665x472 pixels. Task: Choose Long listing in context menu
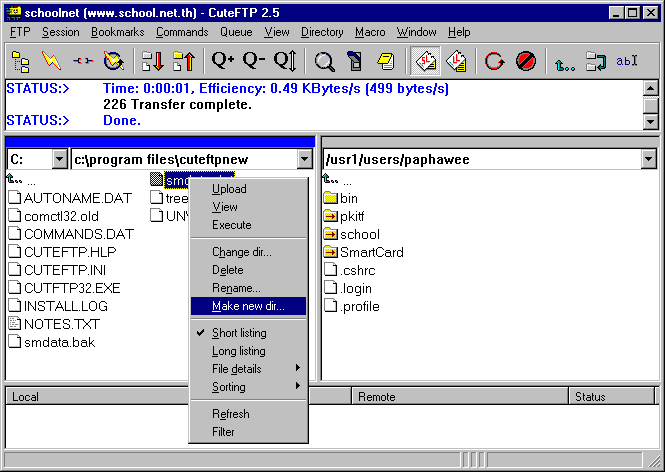[248, 351]
